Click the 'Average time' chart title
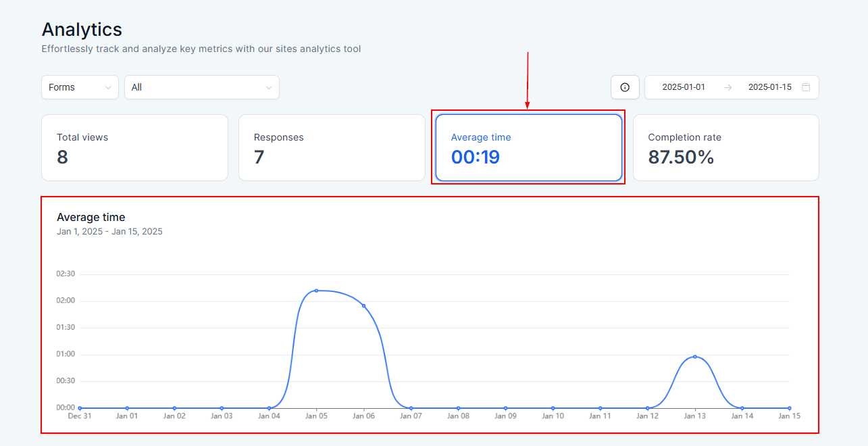The height and width of the screenshot is (446, 868). coord(91,217)
